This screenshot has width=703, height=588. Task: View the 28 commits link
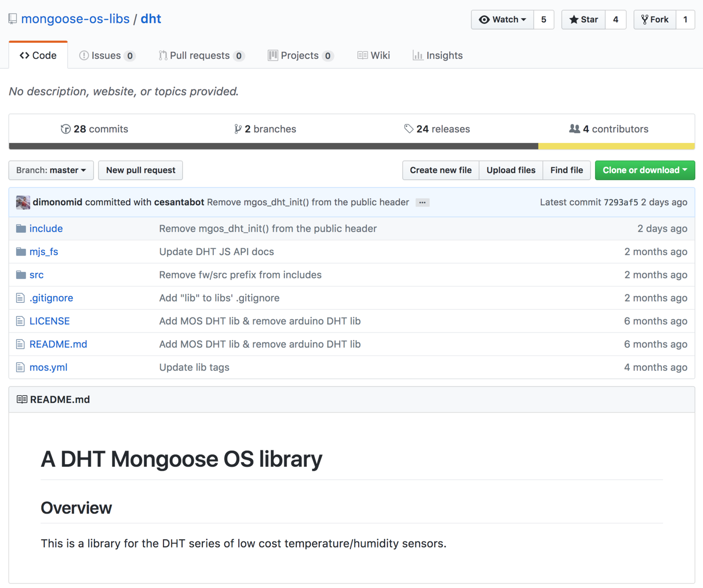pyautogui.click(x=95, y=129)
